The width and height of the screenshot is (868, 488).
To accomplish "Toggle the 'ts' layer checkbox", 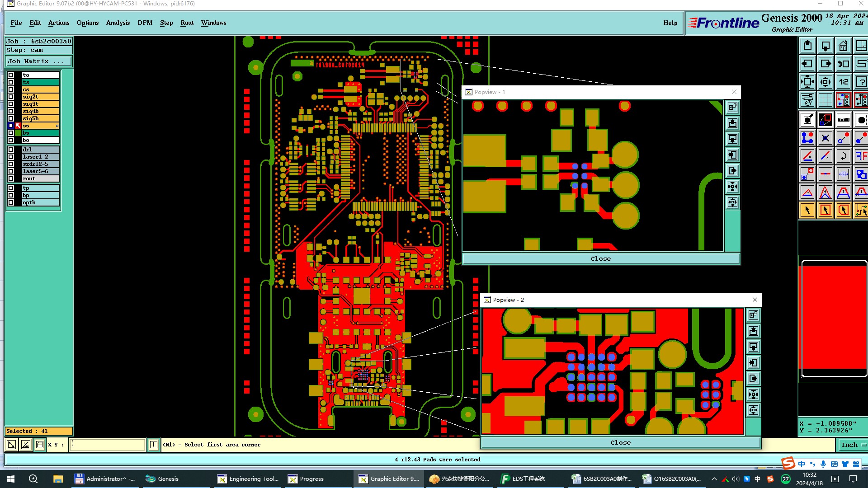I will 11,82.
